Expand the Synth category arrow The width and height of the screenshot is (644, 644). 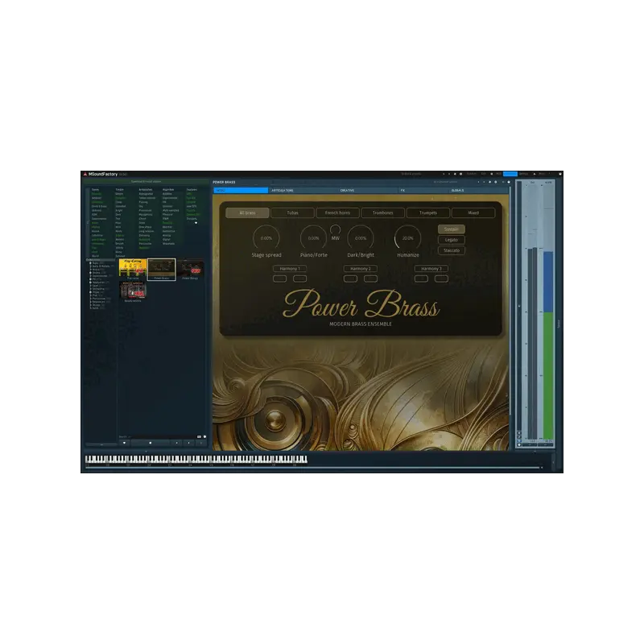[x=90, y=308]
